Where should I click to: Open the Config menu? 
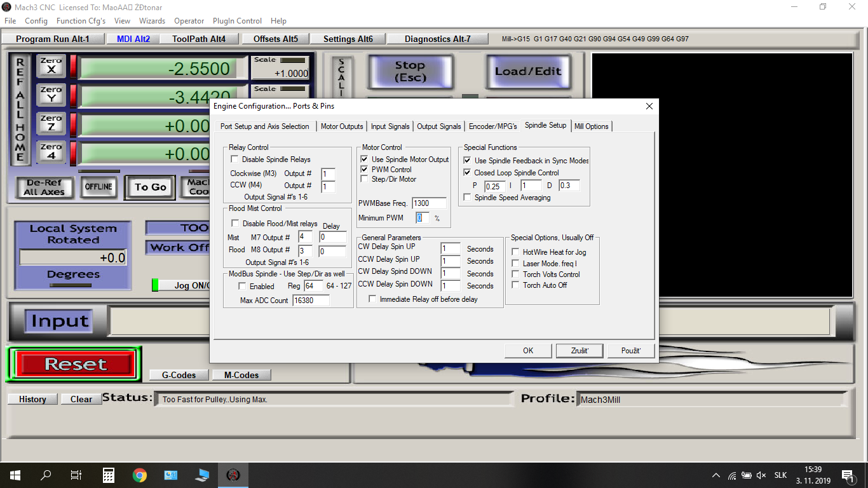coord(36,21)
